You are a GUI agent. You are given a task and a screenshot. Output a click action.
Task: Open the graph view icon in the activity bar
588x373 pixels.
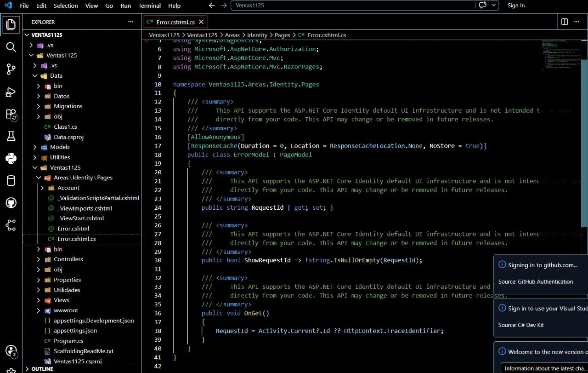[11, 225]
